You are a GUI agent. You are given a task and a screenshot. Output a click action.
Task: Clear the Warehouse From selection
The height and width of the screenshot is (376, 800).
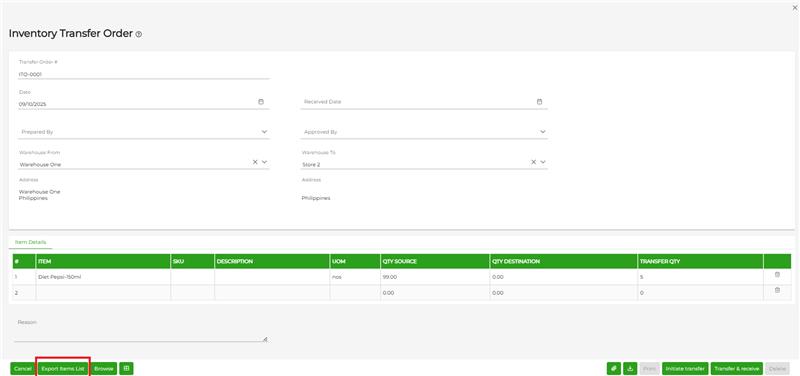(x=255, y=162)
